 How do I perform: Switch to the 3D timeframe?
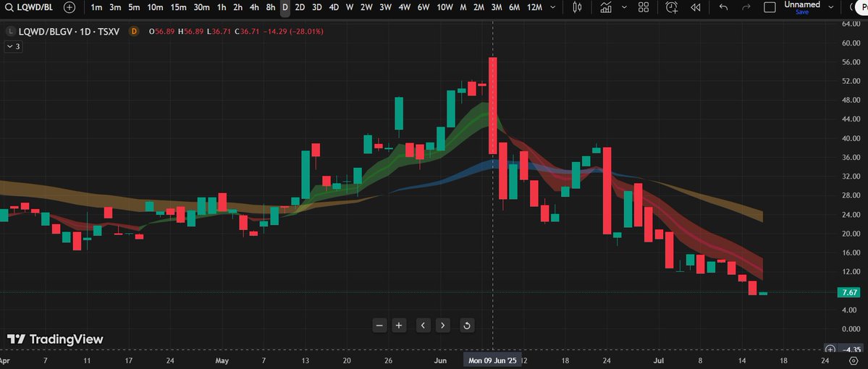click(317, 7)
